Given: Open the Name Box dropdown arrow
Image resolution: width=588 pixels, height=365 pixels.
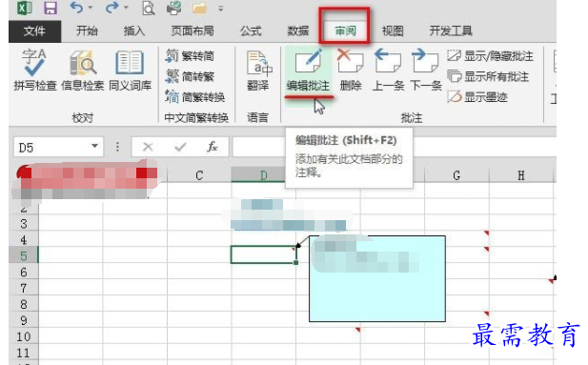Looking at the screenshot, I should pyautogui.click(x=95, y=147).
